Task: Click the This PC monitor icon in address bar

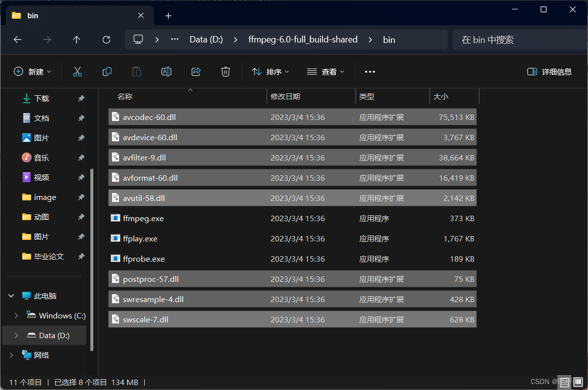Action: (138, 39)
